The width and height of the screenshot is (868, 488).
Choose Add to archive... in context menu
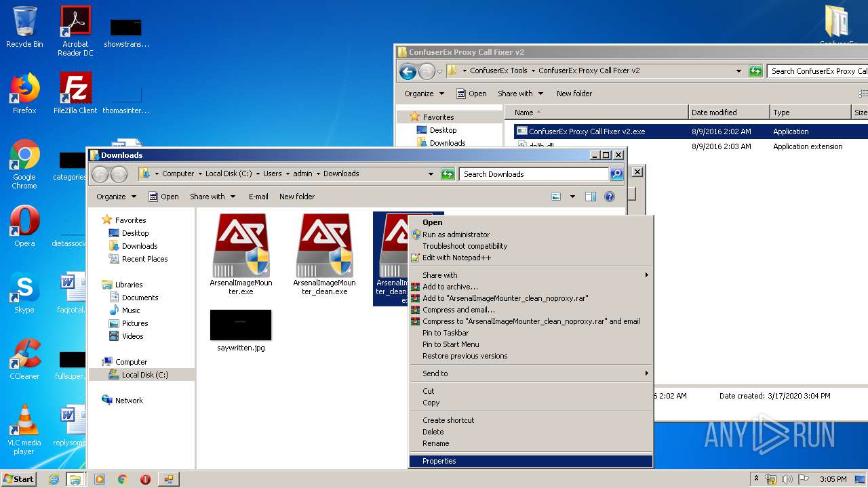point(531,287)
